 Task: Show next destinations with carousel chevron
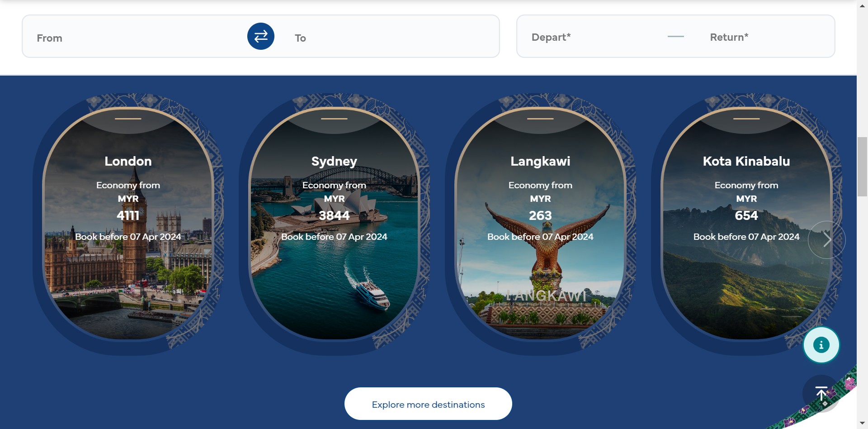coord(826,240)
